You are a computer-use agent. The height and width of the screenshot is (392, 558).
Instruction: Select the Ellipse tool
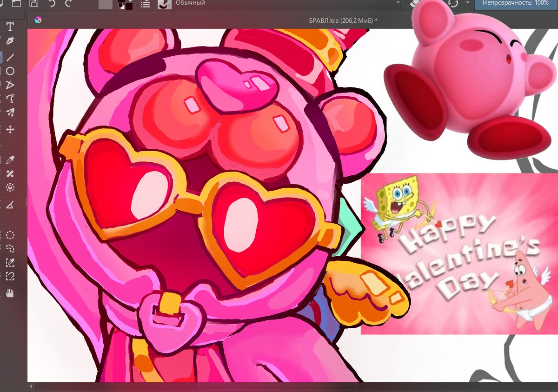[x=10, y=71]
